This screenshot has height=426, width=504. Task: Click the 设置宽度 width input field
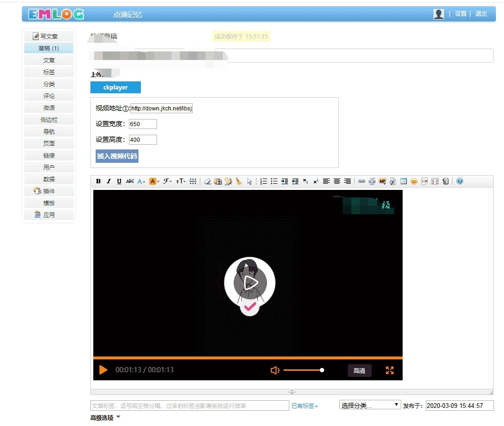[x=143, y=124]
